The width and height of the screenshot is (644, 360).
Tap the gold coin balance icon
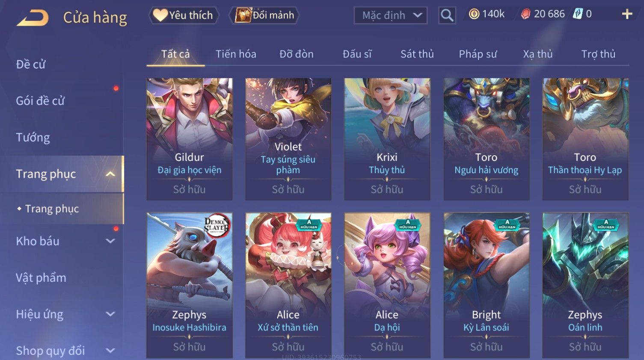474,14
